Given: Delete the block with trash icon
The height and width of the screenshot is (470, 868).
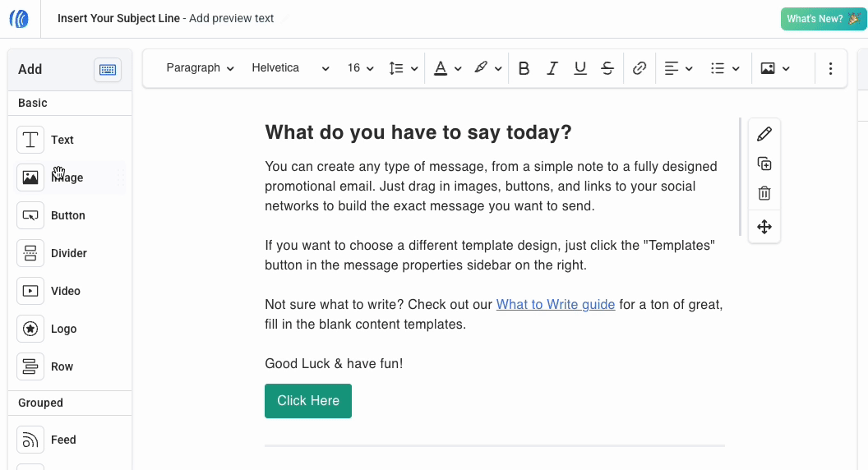Looking at the screenshot, I should [x=764, y=194].
